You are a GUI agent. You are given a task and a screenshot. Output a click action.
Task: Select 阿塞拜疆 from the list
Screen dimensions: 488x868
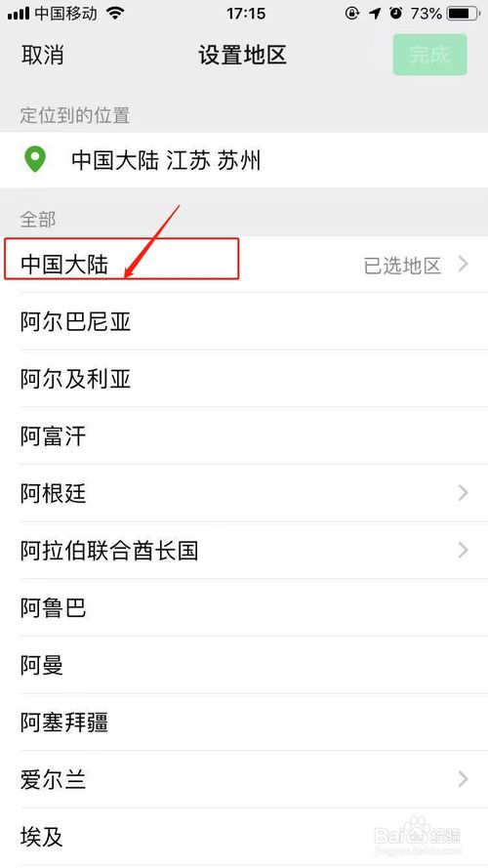244,723
